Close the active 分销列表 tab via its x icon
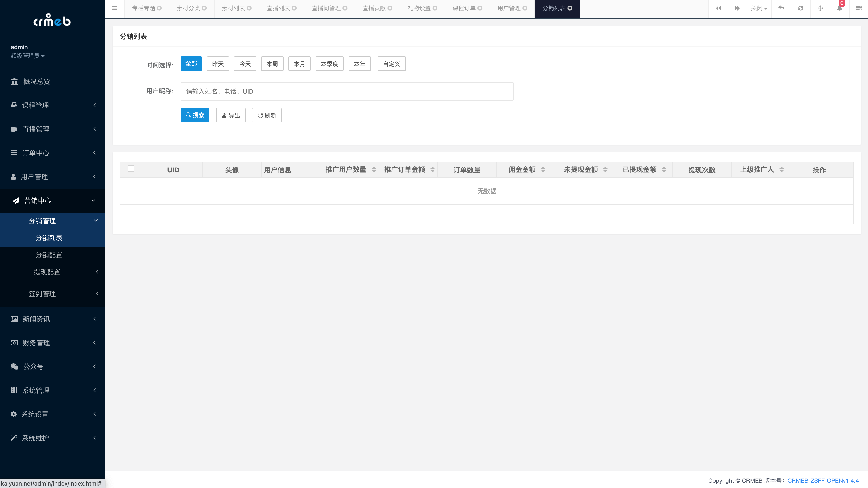This screenshot has width=868, height=488. (570, 8)
